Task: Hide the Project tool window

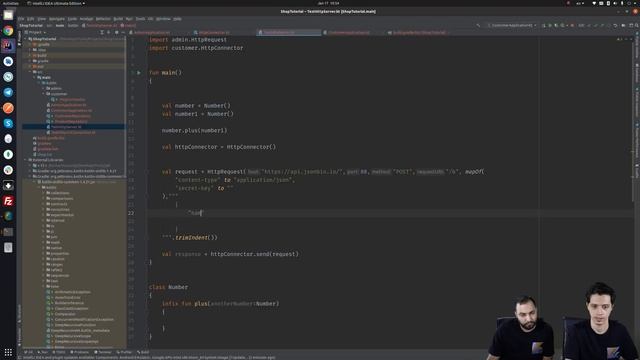Action: (123, 32)
